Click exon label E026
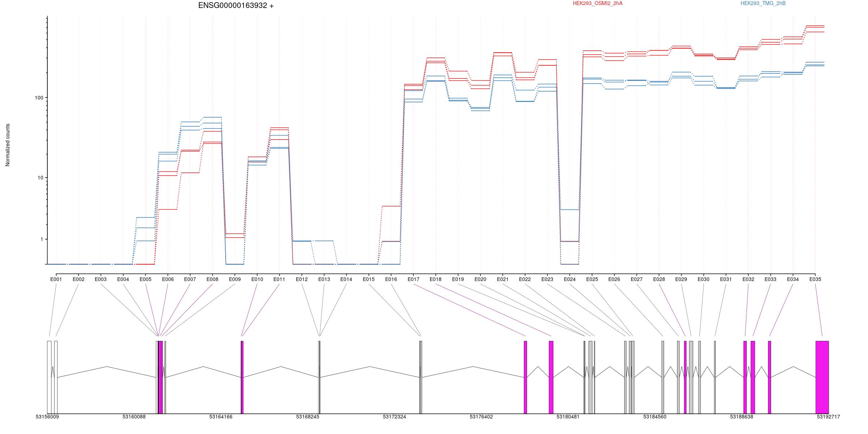The width and height of the screenshot is (868, 434). click(614, 279)
